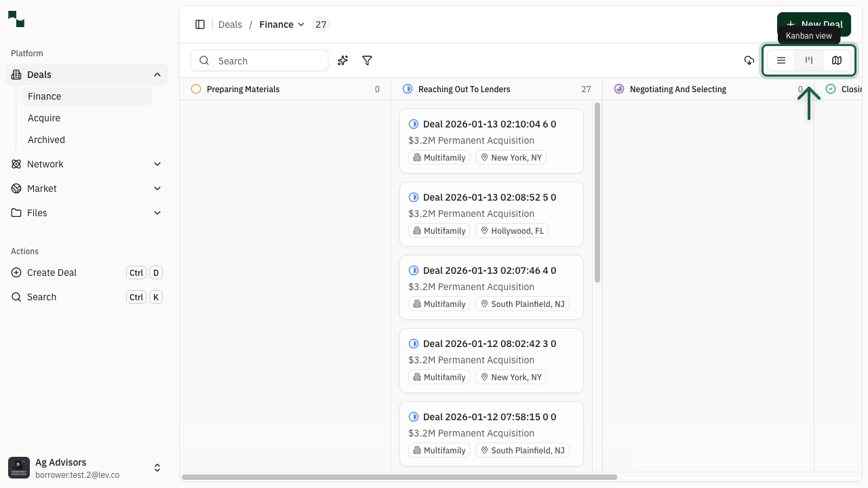Toggle the sidebar with the panel icon
Viewport: 868px width, 488px height.
point(200,24)
